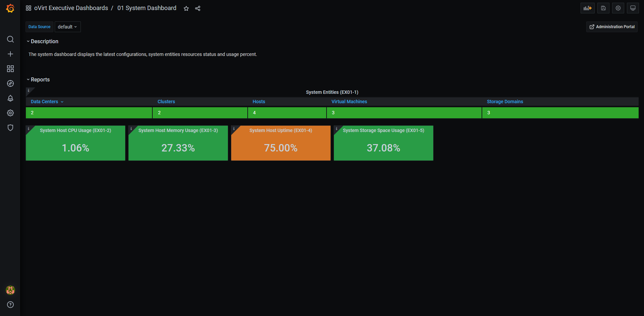Viewport: 644px width, 316px height.
Task: Sort by Data Centers column
Action: [x=47, y=102]
